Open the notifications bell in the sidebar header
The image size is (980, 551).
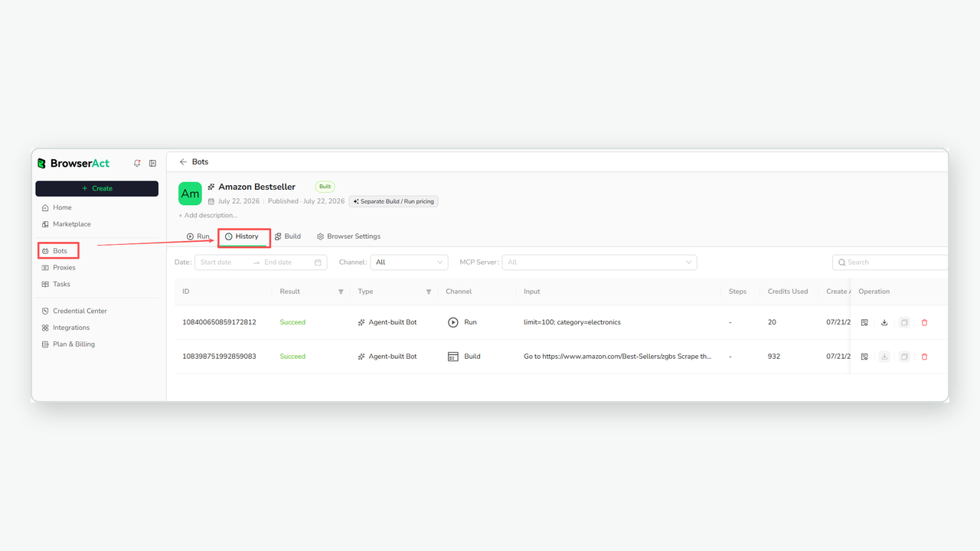137,163
